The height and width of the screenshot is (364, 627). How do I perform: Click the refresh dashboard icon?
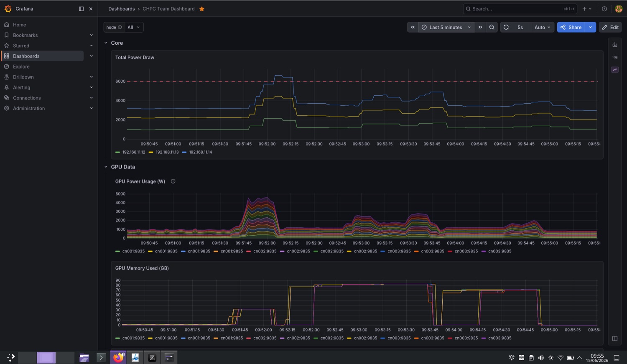[x=506, y=27]
